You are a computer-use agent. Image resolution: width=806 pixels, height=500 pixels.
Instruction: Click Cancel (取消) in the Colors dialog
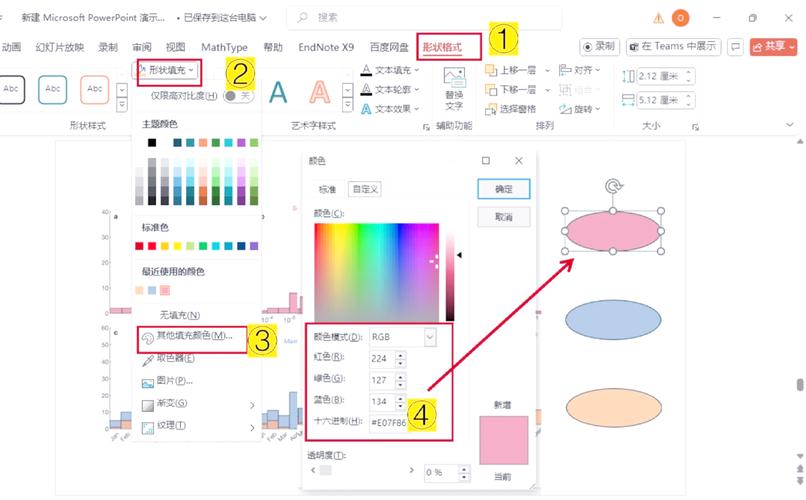click(504, 217)
